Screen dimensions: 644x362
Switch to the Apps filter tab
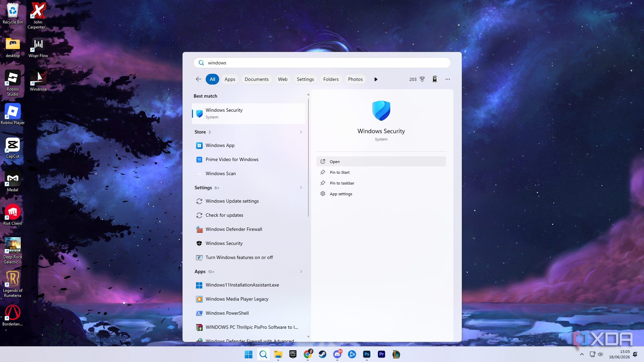point(230,79)
